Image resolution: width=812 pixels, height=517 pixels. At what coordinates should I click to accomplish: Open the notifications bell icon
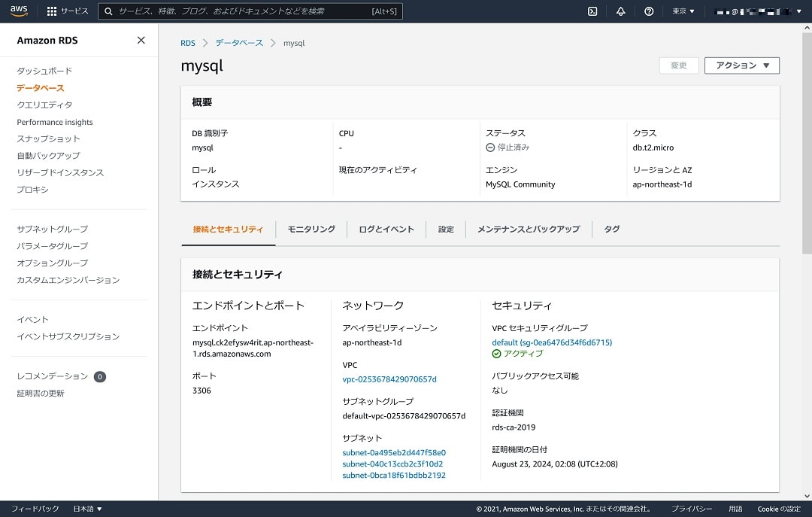[620, 11]
